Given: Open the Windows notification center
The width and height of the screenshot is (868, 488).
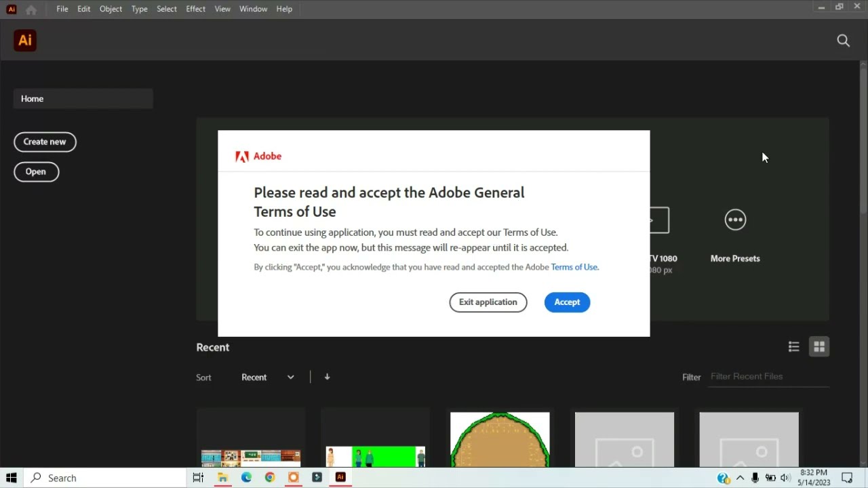Looking at the screenshot, I should click(x=847, y=478).
